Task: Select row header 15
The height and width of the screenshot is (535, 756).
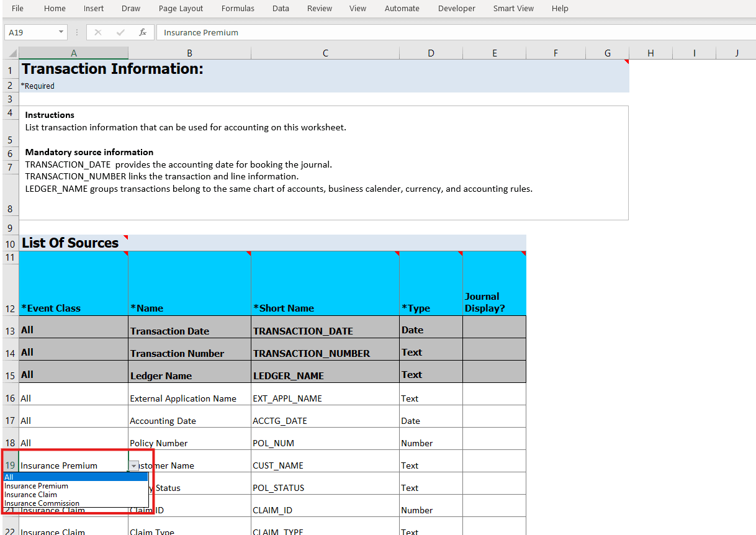Action: point(10,374)
